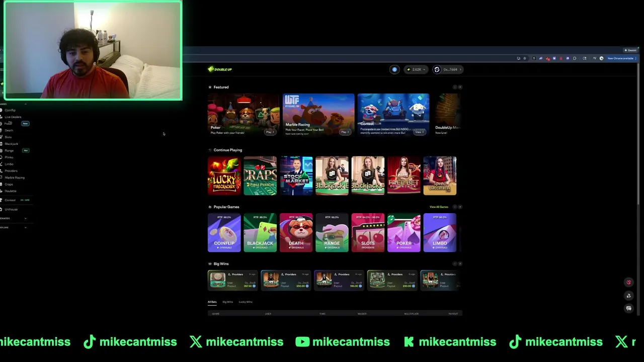The image size is (644, 362).
Task: Click View on the Contest featured card
Action: click(420, 132)
